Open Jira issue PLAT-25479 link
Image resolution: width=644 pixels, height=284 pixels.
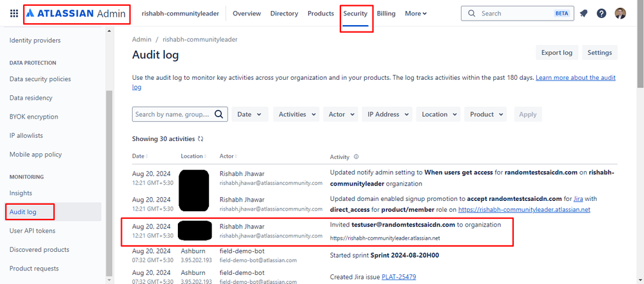coord(399,277)
